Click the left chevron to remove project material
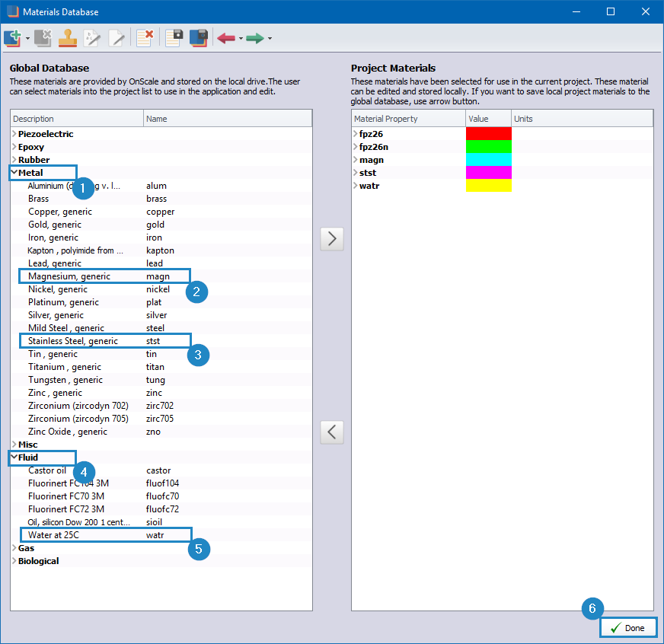 [332, 432]
